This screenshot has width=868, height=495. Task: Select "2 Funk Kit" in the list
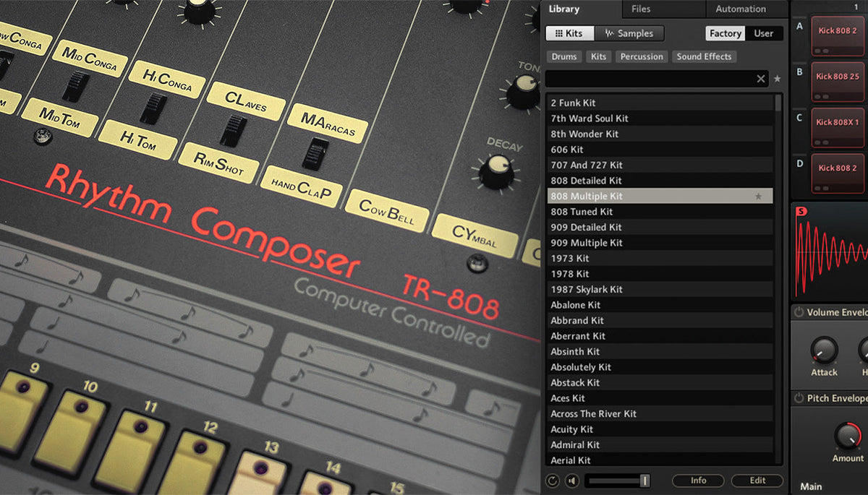point(660,103)
